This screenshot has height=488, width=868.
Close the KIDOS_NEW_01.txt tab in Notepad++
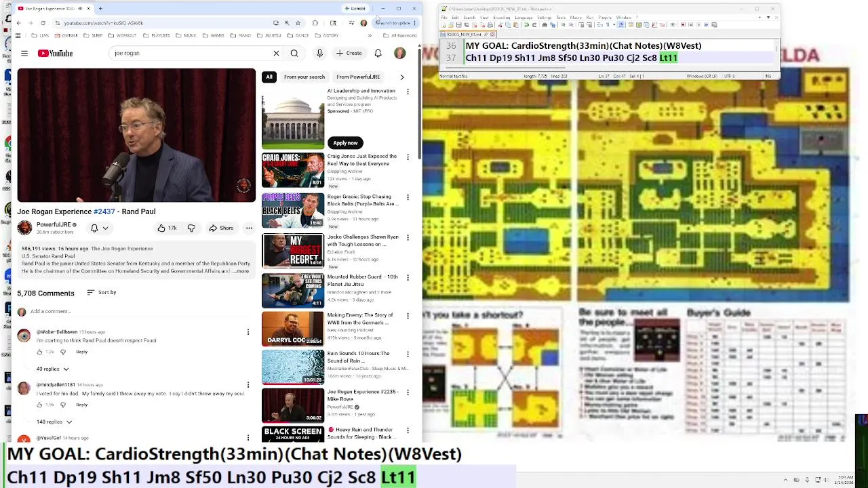[x=492, y=35]
